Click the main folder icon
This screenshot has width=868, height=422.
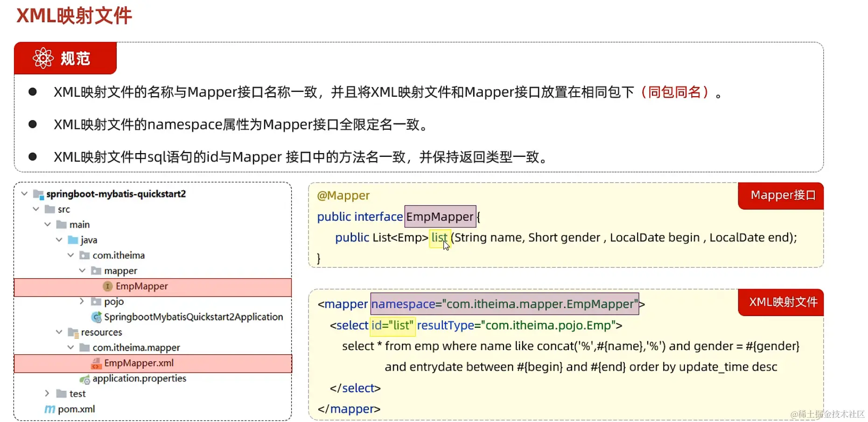(x=61, y=225)
